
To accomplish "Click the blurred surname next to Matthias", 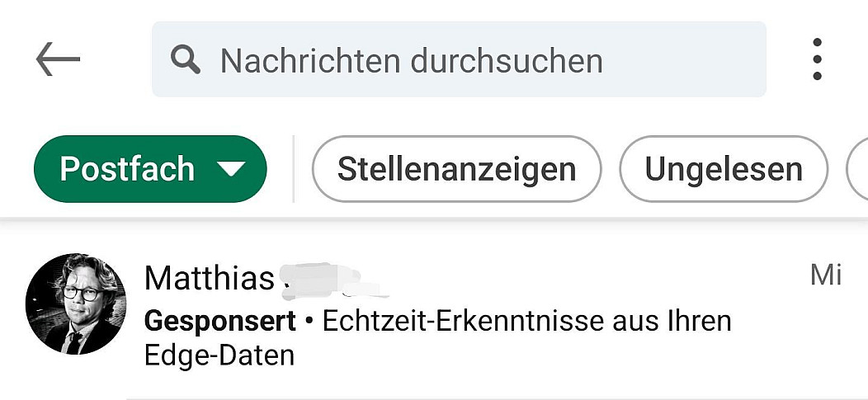I will point(330,279).
